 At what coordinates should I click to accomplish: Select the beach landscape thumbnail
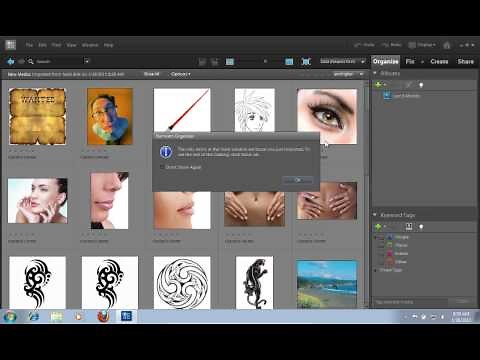pyautogui.click(x=327, y=284)
